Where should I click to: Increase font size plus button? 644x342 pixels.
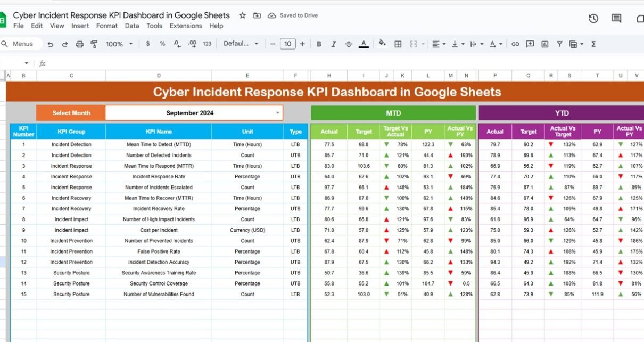pos(302,44)
